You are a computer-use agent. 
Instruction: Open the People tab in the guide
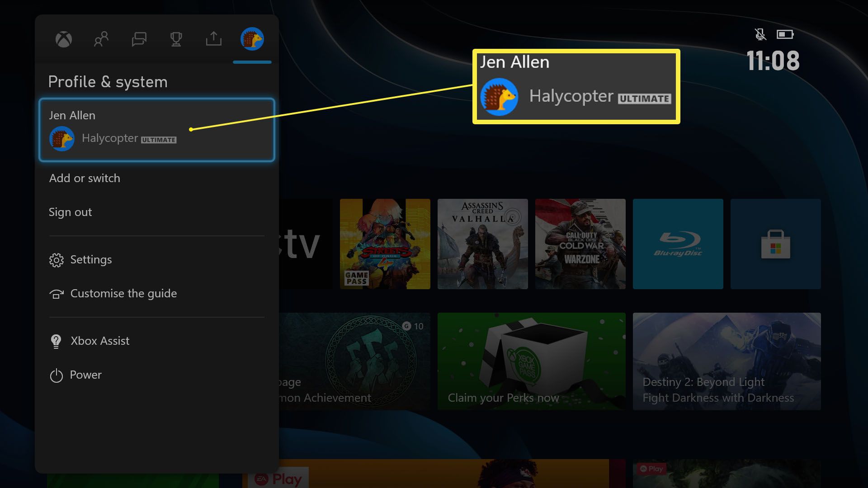click(101, 39)
